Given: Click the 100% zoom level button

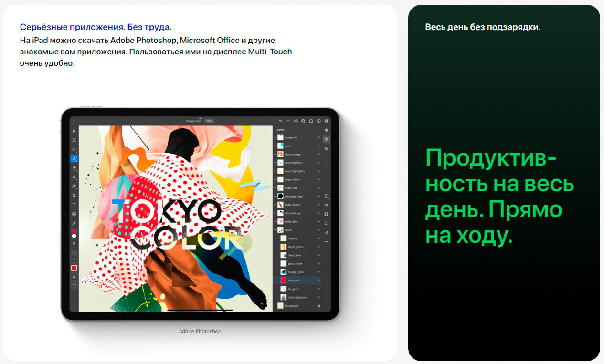Looking at the screenshot, I should click(209, 121).
